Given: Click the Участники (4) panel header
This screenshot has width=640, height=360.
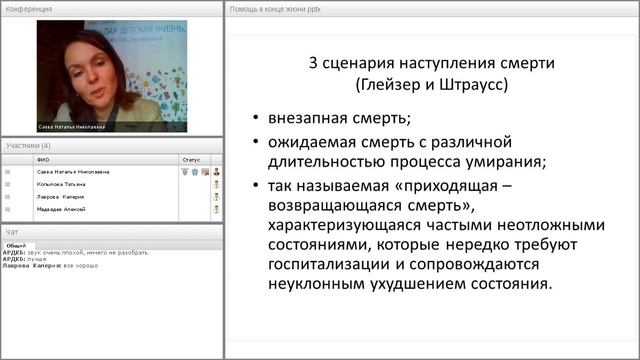Looking at the screenshot, I should [x=112, y=146].
